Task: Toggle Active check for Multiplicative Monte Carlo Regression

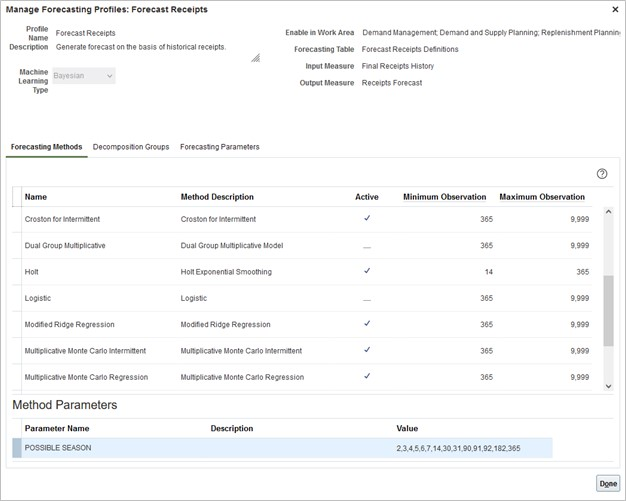Action: [x=367, y=376]
